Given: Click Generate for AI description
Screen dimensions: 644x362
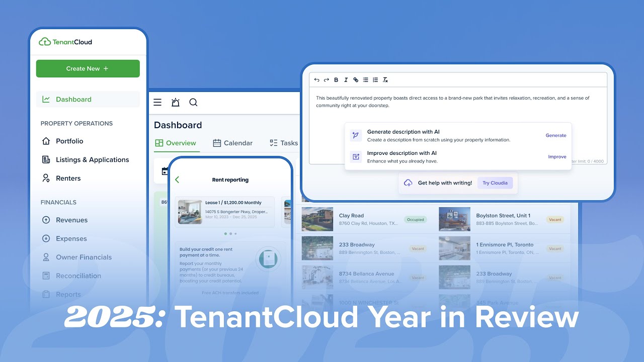Looking at the screenshot, I should (x=556, y=135).
